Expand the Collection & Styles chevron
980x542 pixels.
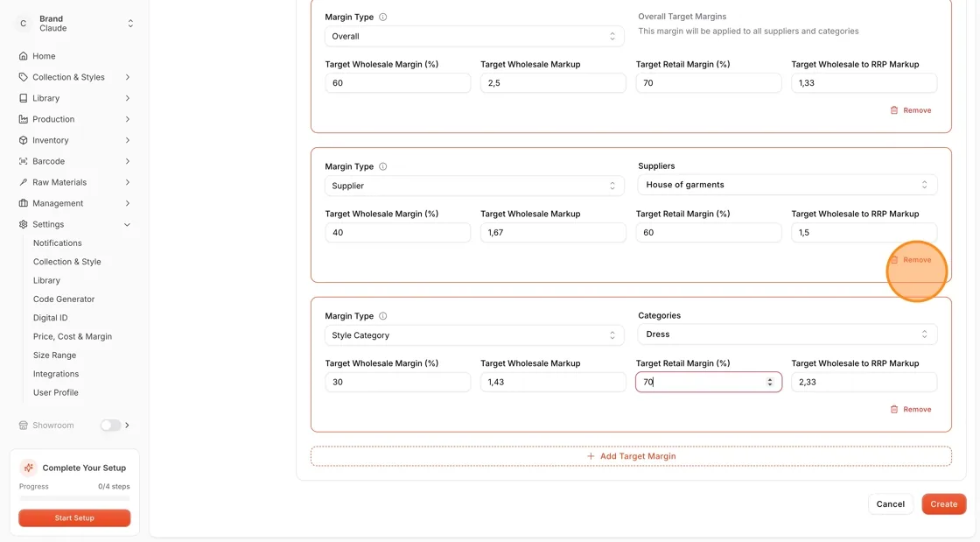tap(128, 77)
